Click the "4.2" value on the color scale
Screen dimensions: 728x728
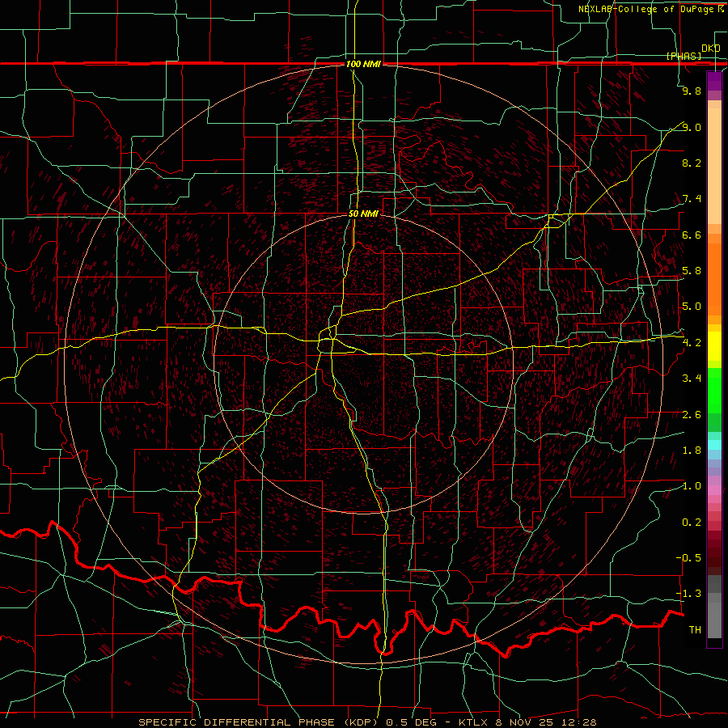tap(692, 343)
